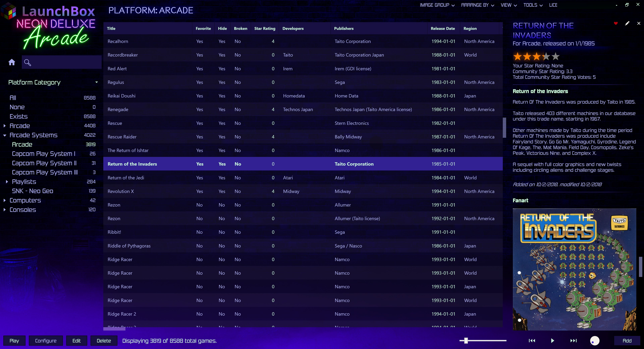This screenshot has width=644, height=349.
Task: Click the pencil edit icon in details
Action: (627, 23)
